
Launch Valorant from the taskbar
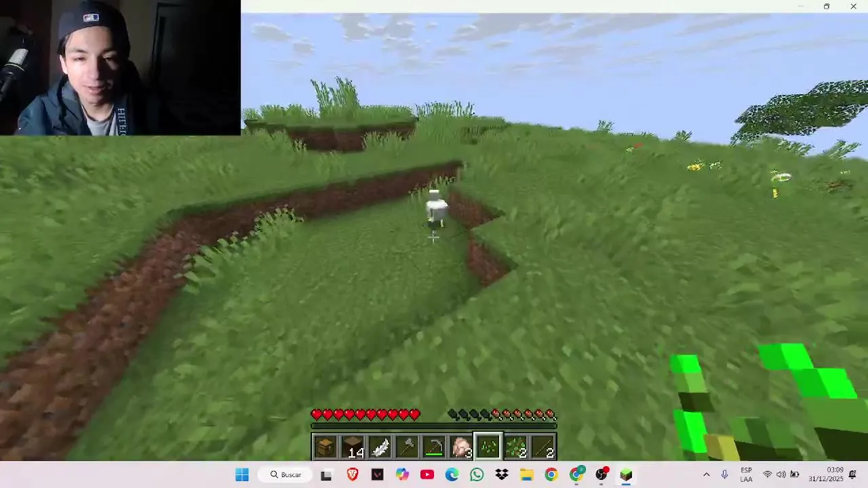(x=377, y=474)
